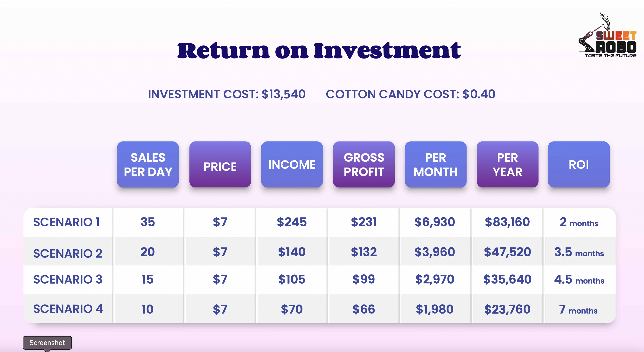Click the $105 income cell
The height and width of the screenshot is (352, 644).
pos(292,279)
